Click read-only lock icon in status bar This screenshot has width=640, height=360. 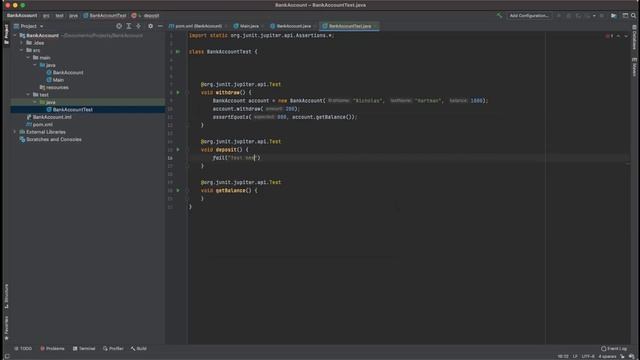pos(622,356)
